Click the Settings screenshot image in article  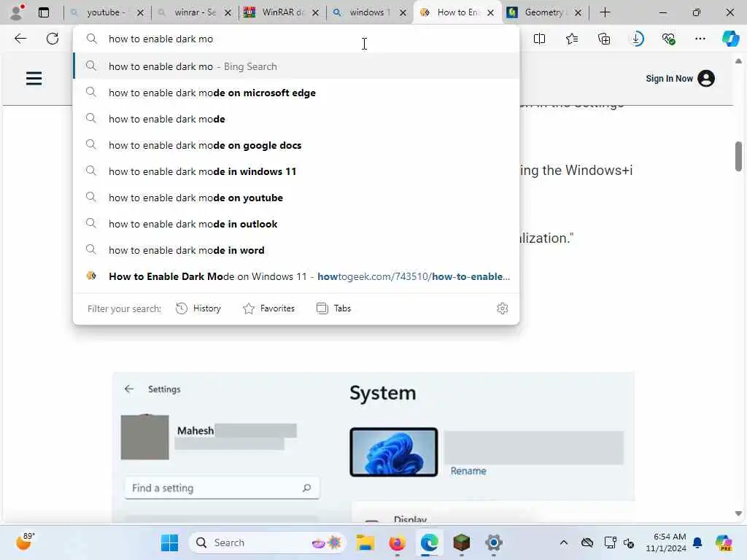click(373, 447)
